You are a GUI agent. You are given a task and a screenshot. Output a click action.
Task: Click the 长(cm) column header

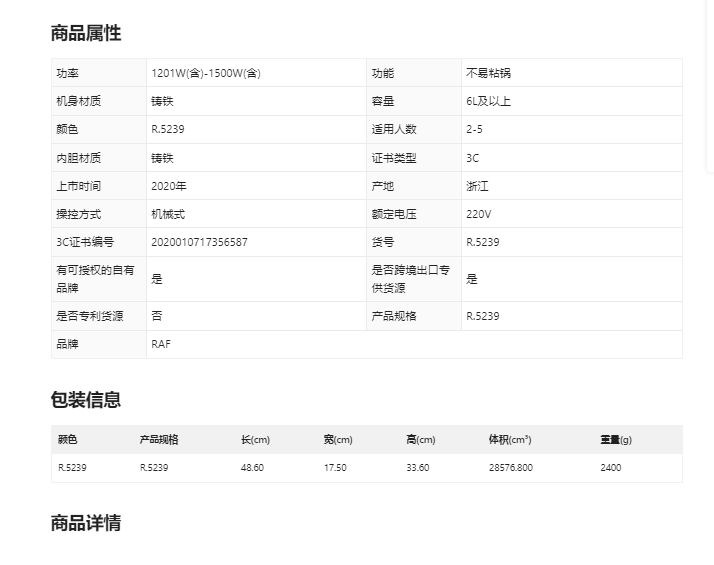pyautogui.click(x=255, y=440)
